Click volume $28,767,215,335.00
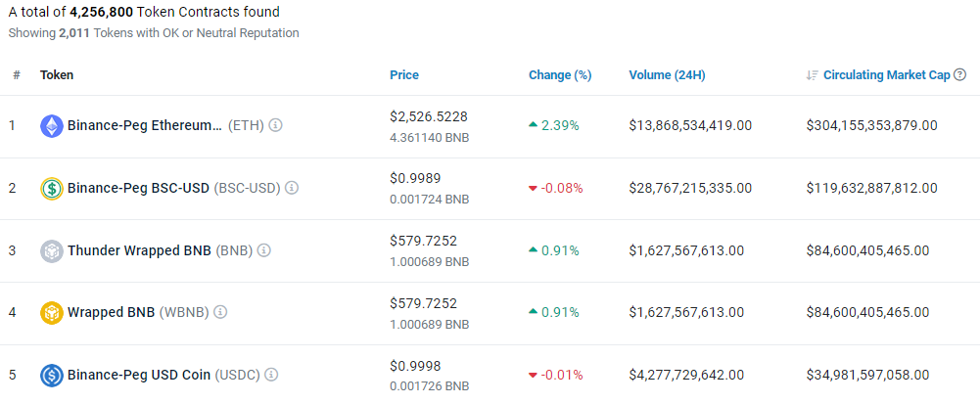980x404 pixels. click(690, 188)
